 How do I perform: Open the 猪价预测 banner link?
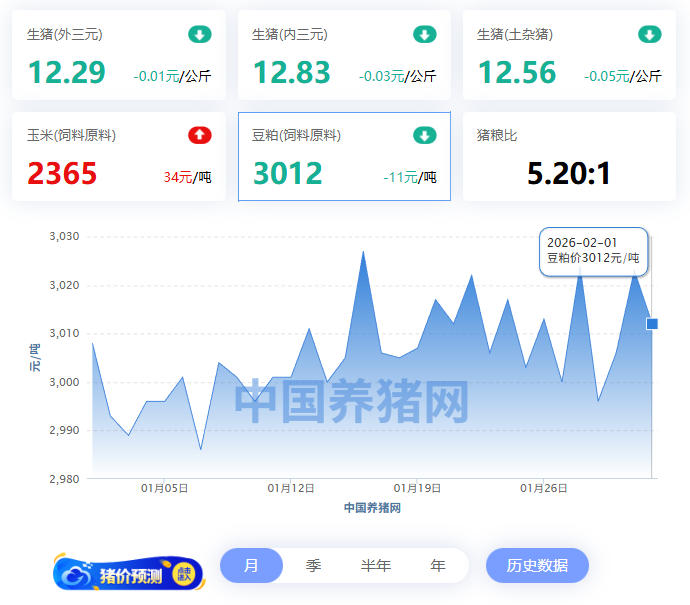click(128, 574)
